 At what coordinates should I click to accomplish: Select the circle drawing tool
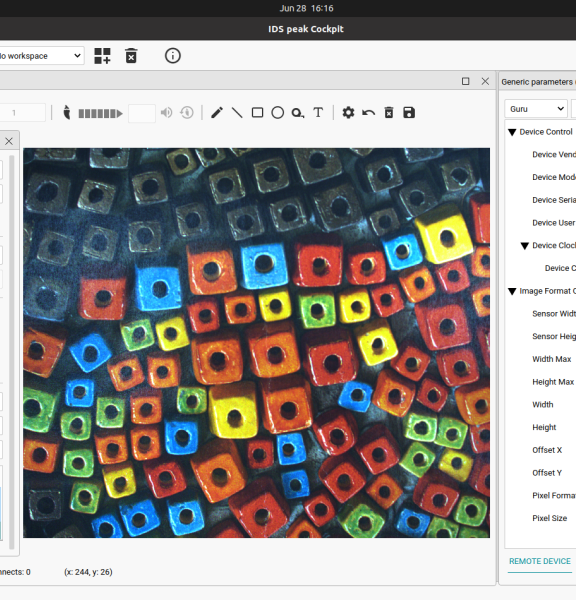click(x=277, y=112)
